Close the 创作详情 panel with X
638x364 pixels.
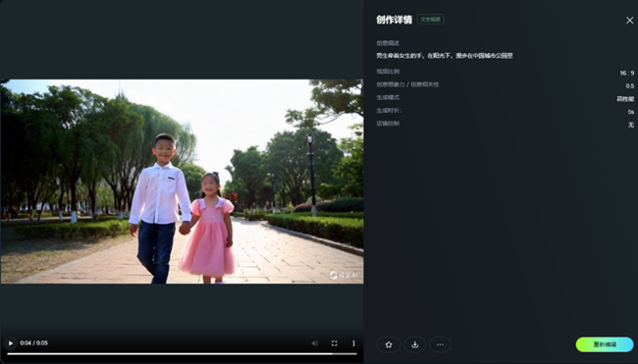click(629, 21)
